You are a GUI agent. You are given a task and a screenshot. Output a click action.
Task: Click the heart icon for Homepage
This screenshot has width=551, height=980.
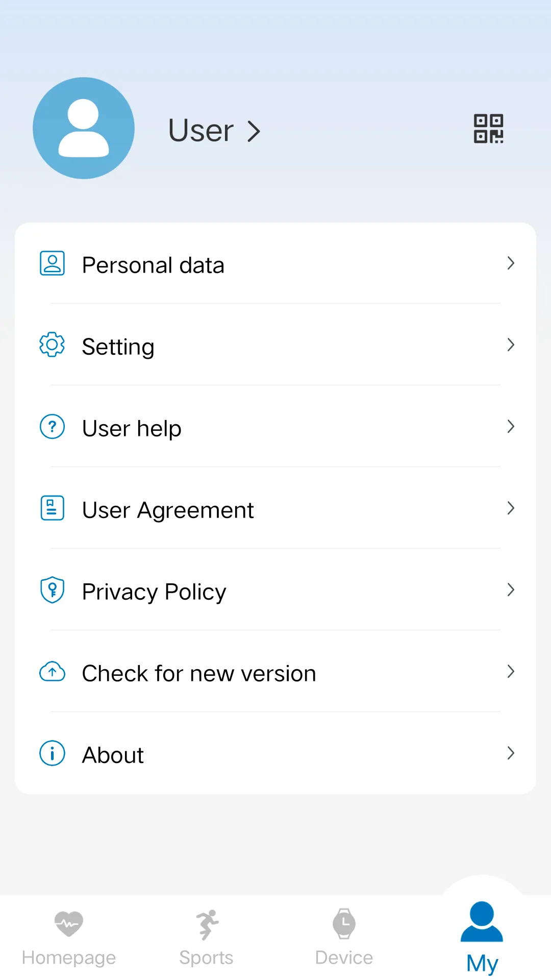[68, 923]
